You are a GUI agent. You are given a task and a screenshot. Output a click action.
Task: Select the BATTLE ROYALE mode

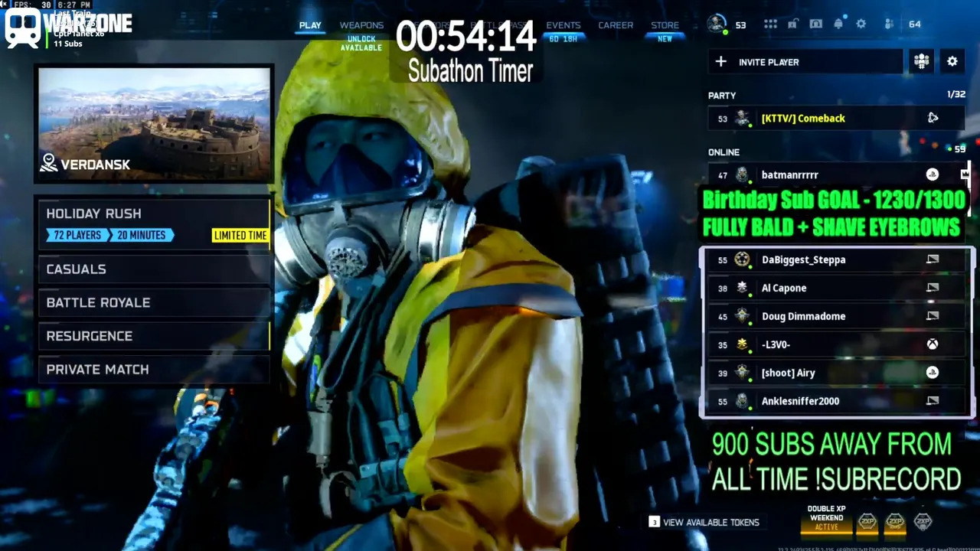coord(155,303)
